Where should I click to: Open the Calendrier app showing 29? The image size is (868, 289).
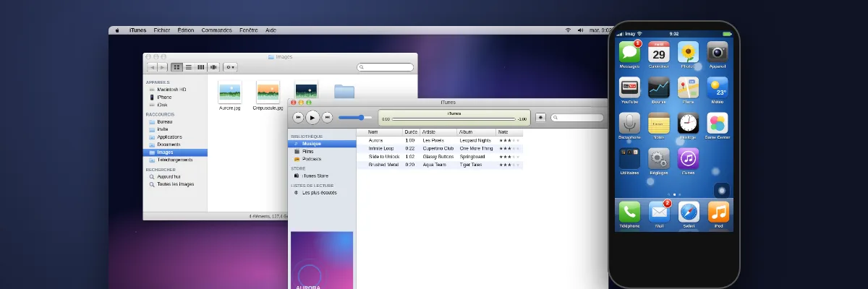click(x=658, y=52)
